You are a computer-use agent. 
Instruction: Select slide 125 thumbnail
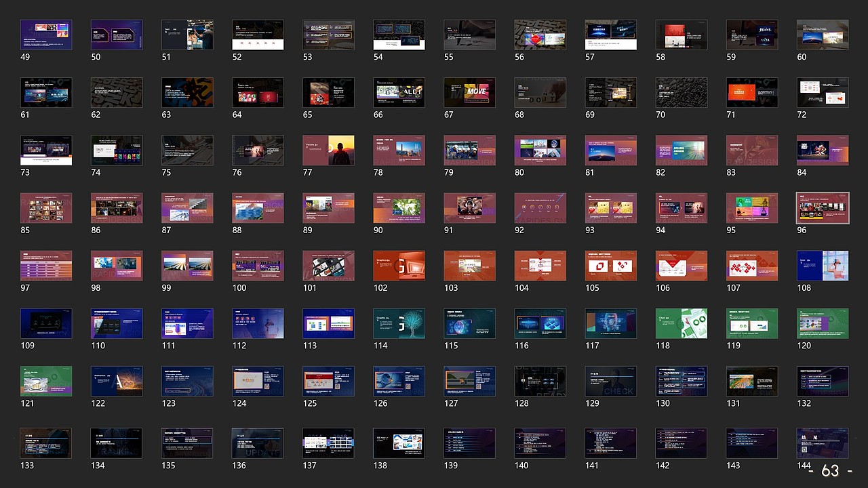328,381
